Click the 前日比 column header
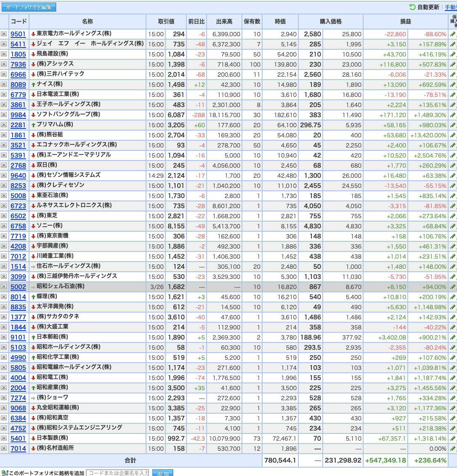Screen dimensions: 457x476 197,21
